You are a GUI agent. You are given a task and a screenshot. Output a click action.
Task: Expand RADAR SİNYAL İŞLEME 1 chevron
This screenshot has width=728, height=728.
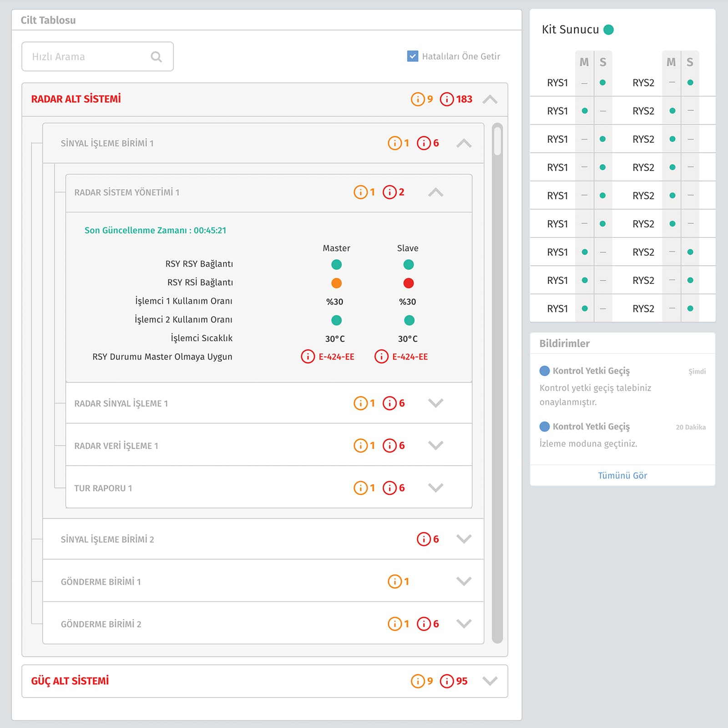click(435, 403)
